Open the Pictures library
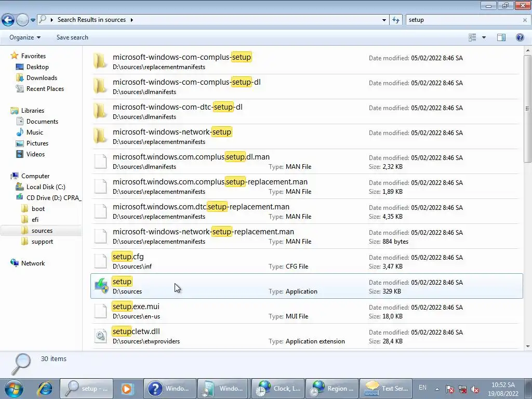 click(x=37, y=143)
